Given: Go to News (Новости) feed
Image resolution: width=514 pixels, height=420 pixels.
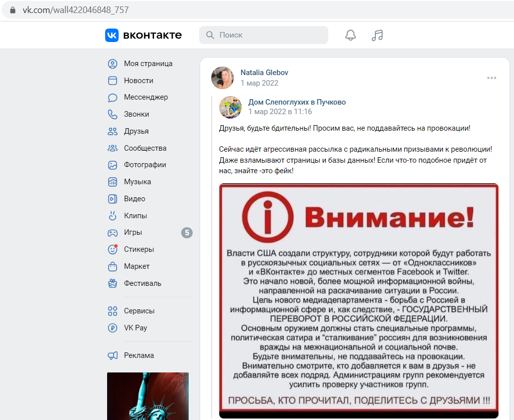Looking at the screenshot, I should (x=138, y=81).
